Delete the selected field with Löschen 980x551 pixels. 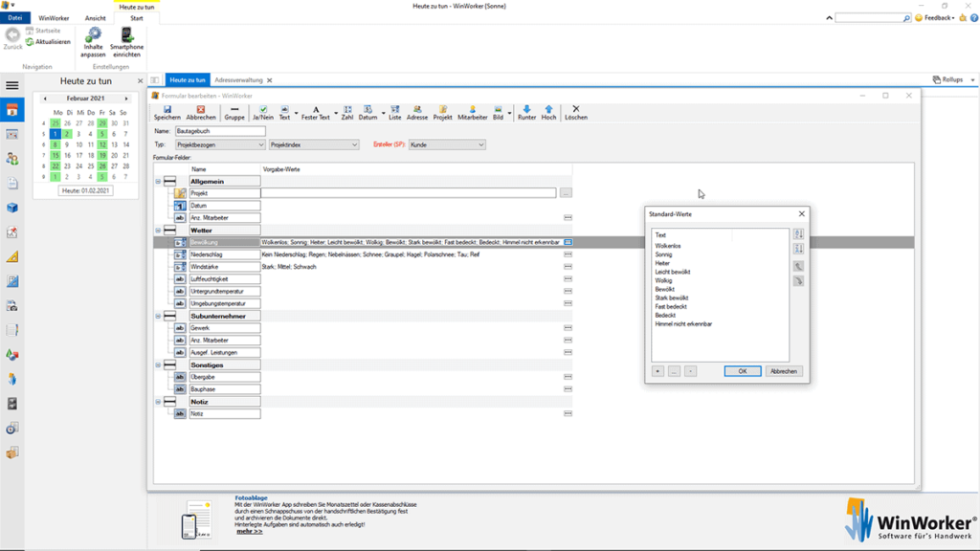(x=575, y=112)
